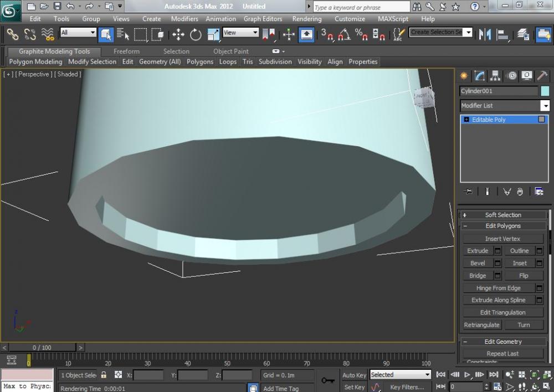Click the Cylinder001 object color swatch
Screen dimensions: 554x392
coord(545,91)
